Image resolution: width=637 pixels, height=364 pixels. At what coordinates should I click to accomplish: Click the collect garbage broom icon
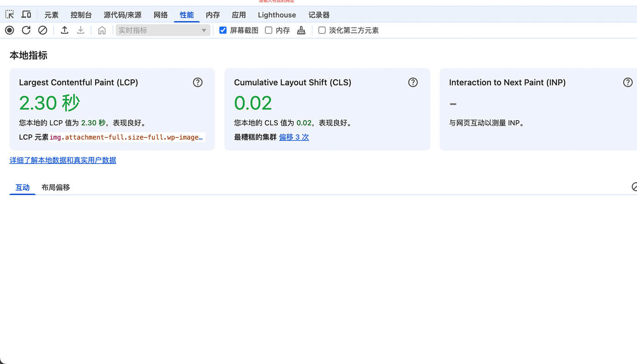click(301, 30)
